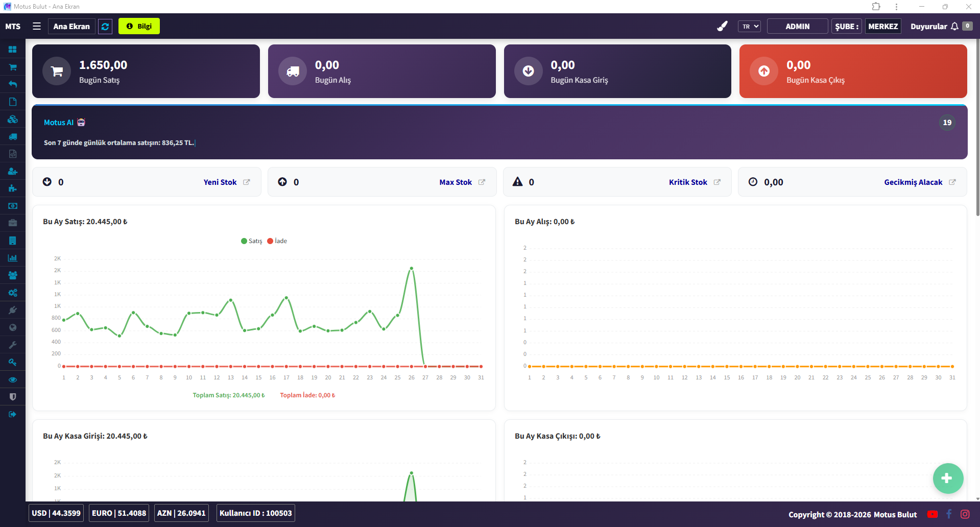The height and width of the screenshot is (527, 980).
Task: Open the Kritik Stok link
Action: point(688,182)
